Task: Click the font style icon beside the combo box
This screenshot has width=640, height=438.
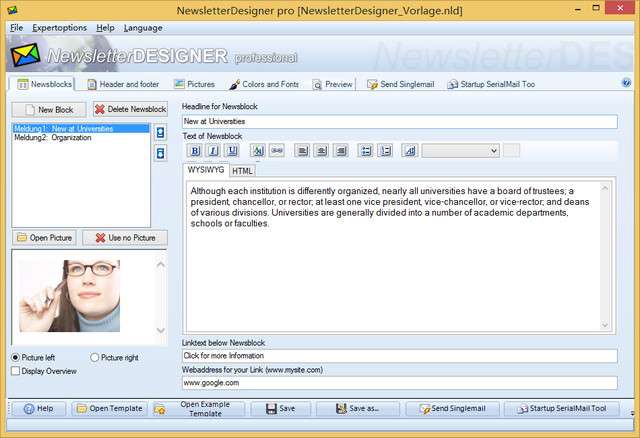Action: coord(410,151)
